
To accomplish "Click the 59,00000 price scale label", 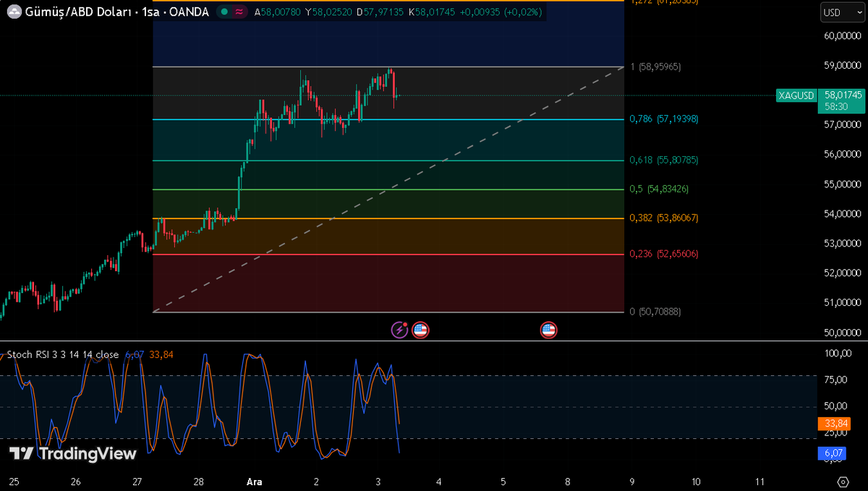I will click(843, 65).
